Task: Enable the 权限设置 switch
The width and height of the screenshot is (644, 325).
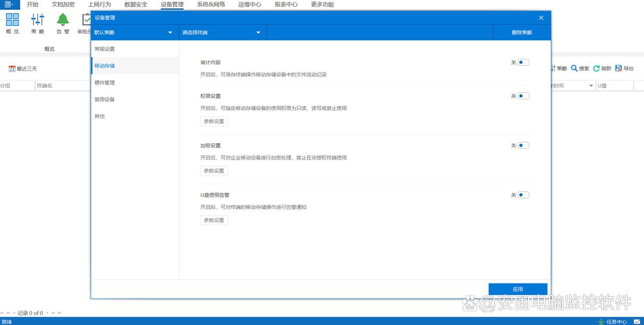Action: click(x=523, y=96)
